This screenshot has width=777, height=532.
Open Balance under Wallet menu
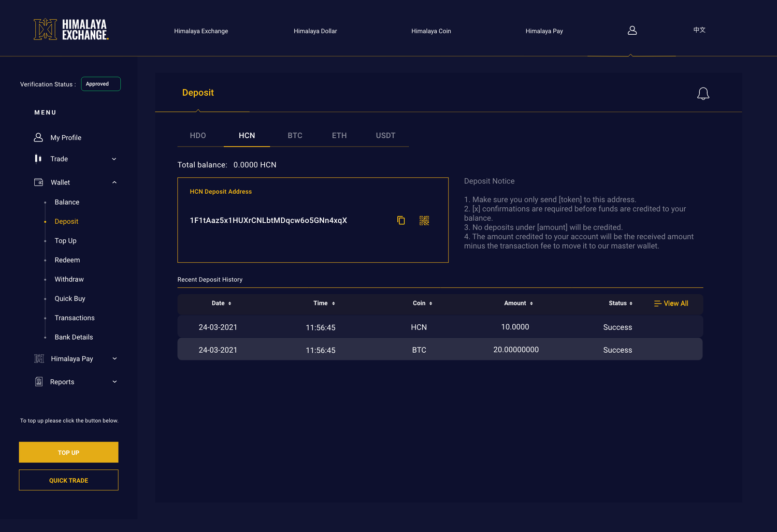pyautogui.click(x=67, y=202)
